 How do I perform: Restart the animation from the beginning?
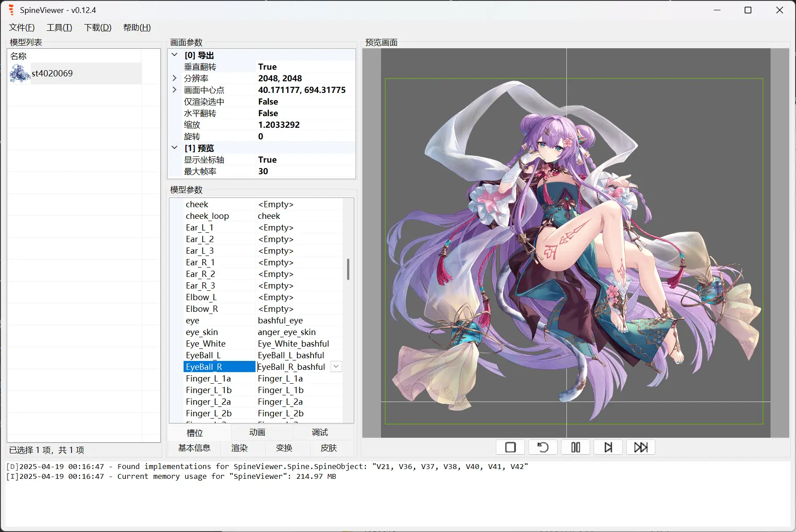[543, 447]
